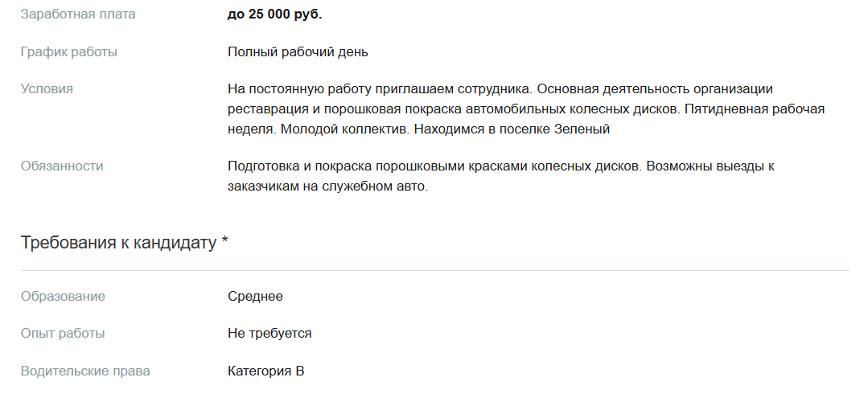The image size is (868, 402).
Task: Select the "Полный рабочий день" text
Action: pos(298,52)
